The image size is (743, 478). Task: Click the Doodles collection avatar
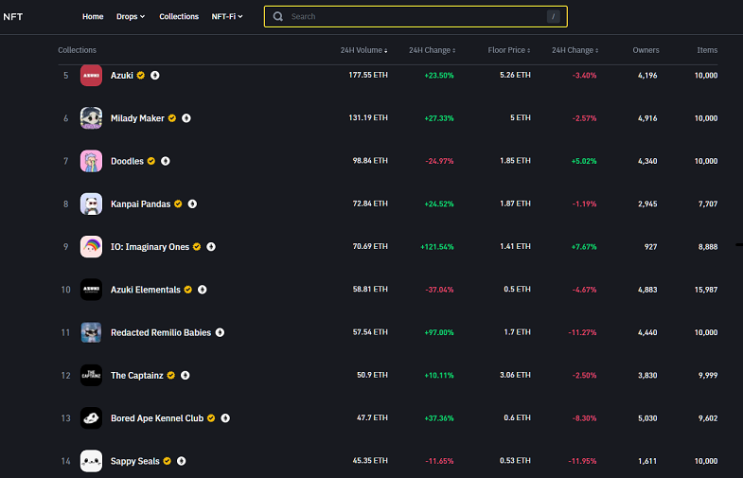point(91,161)
